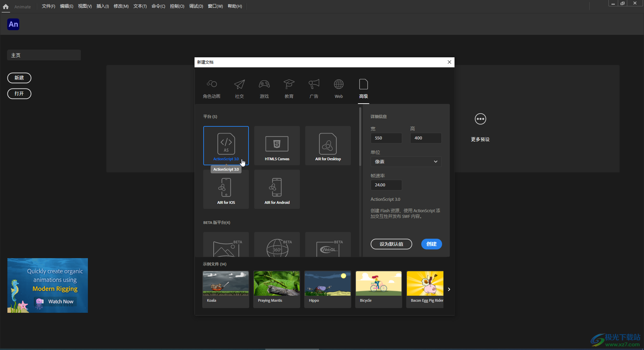Image resolution: width=644 pixels, height=350 pixels.
Task: Click the 更多预设 ellipsis icon
Action: point(480,119)
